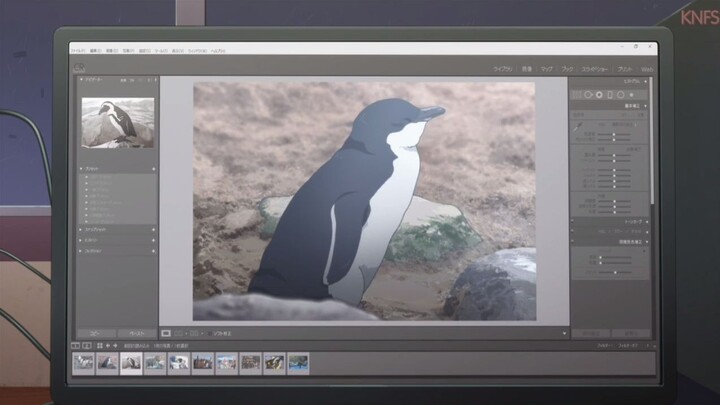Viewport: 720px width, 405px height.
Task: Select the first thumbnail in filmstrip
Action: coord(83,362)
